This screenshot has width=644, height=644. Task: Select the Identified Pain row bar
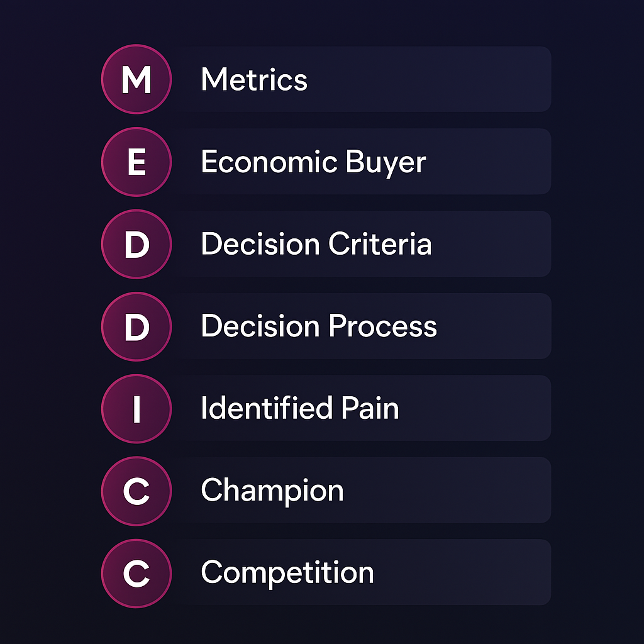363,408
